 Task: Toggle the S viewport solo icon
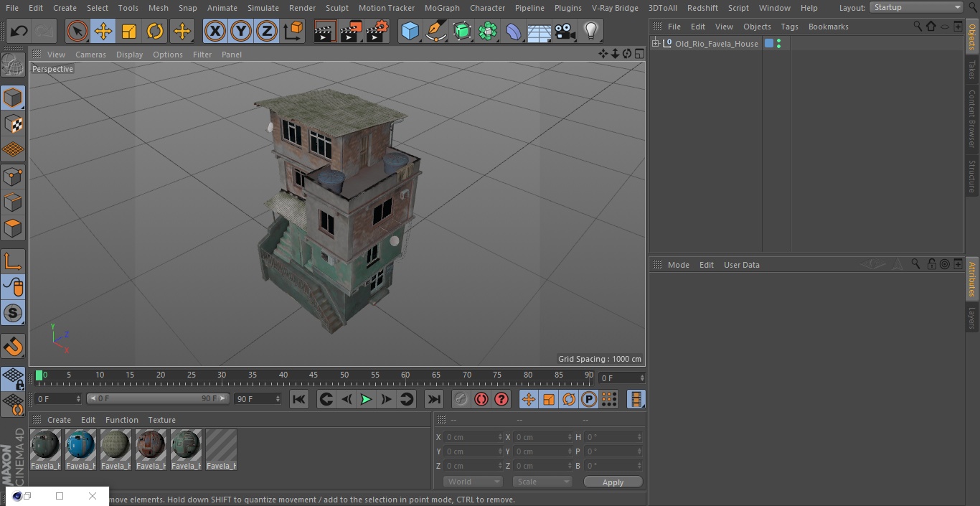click(x=13, y=313)
